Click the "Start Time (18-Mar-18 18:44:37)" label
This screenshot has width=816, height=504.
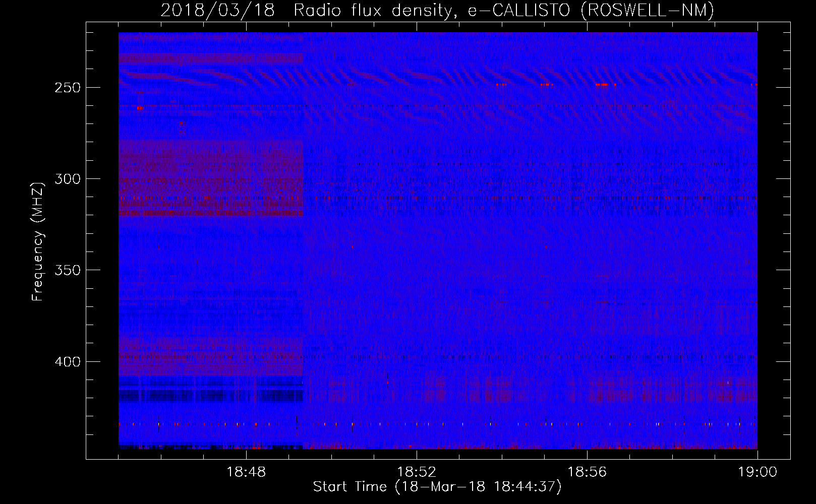[437, 487]
